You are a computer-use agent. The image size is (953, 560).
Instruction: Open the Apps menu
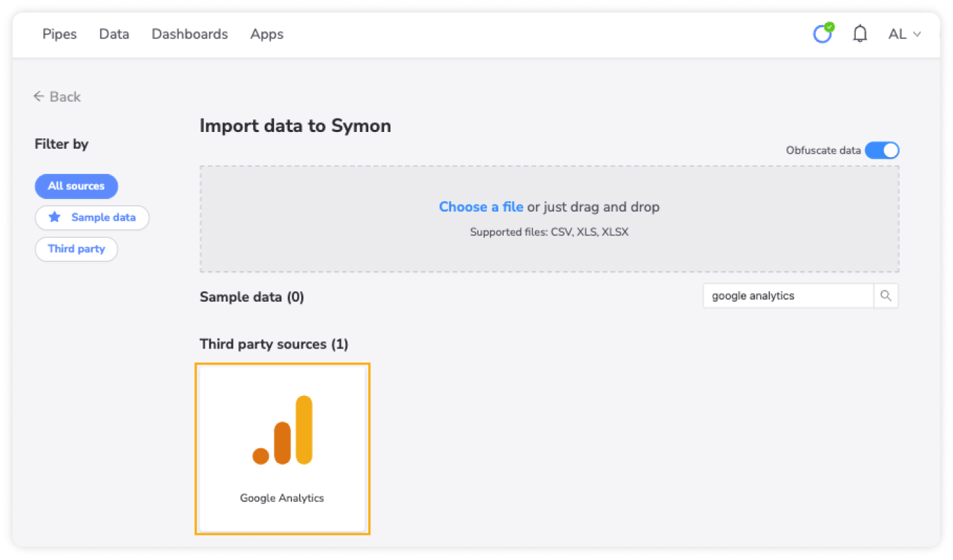(267, 34)
